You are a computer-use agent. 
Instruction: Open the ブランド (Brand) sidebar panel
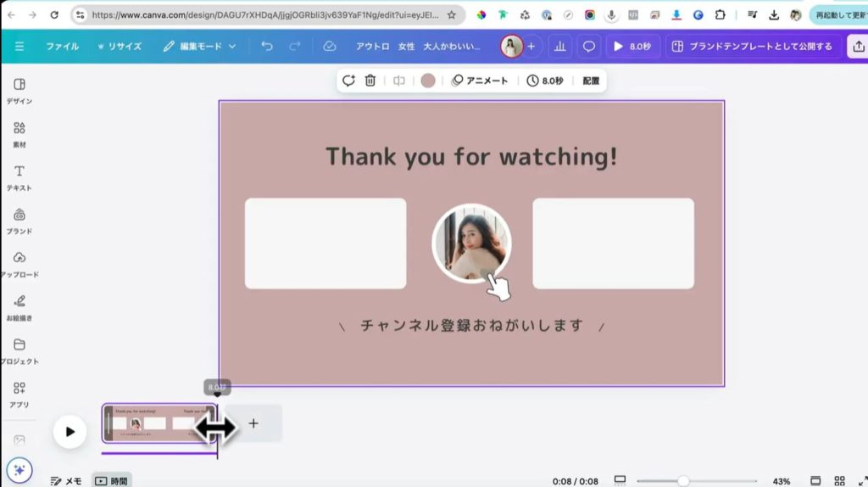(19, 220)
